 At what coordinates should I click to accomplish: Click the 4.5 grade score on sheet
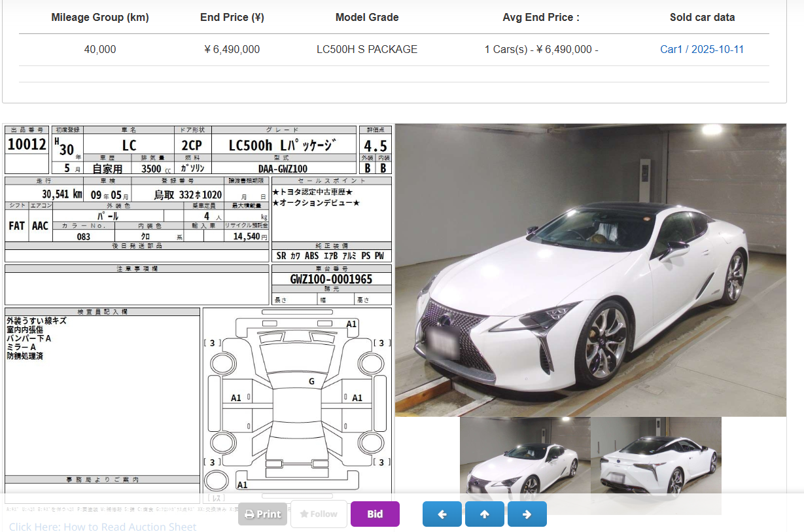(x=376, y=145)
